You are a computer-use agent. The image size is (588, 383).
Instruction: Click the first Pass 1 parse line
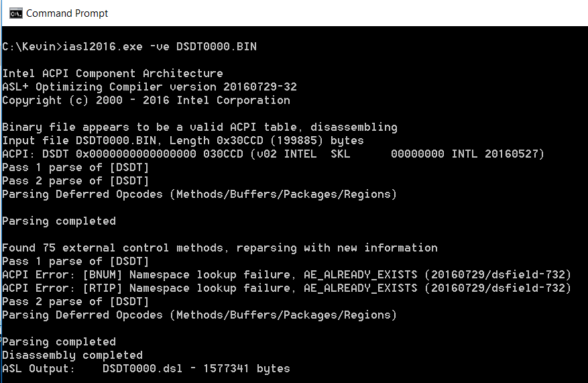click(76, 168)
